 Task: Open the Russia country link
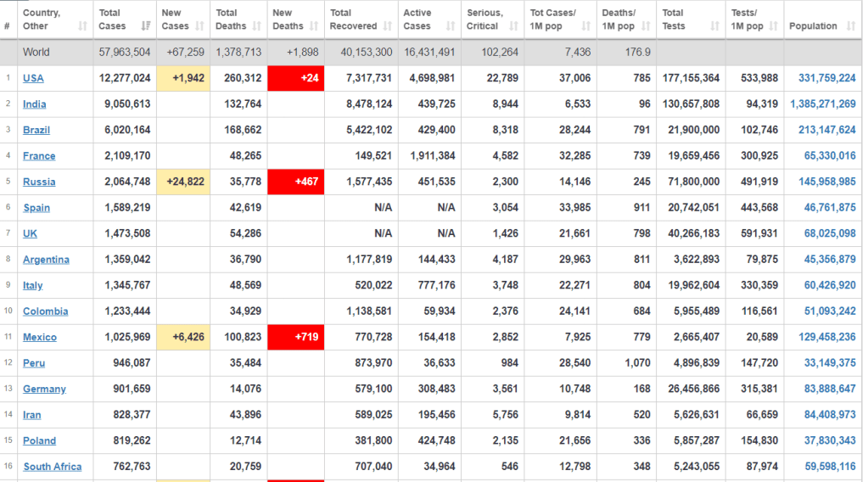tap(39, 182)
